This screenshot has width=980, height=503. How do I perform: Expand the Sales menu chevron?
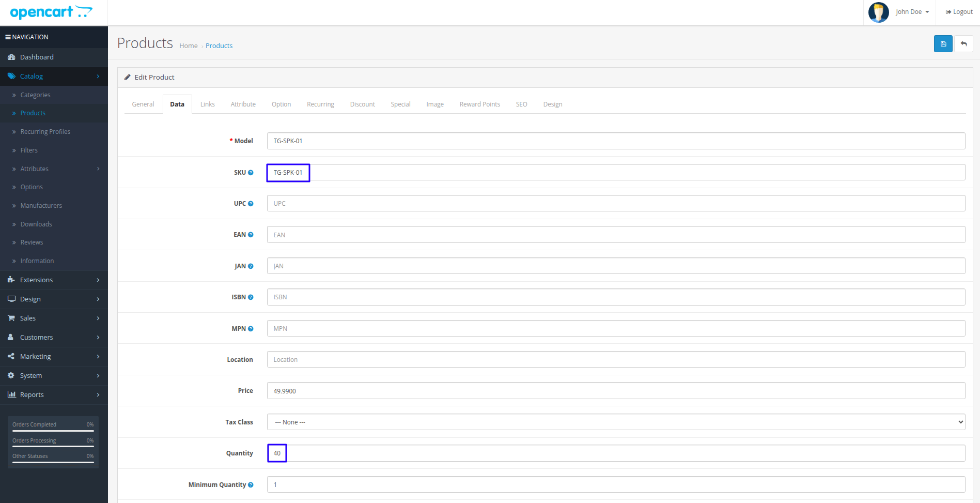tap(98, 318)
